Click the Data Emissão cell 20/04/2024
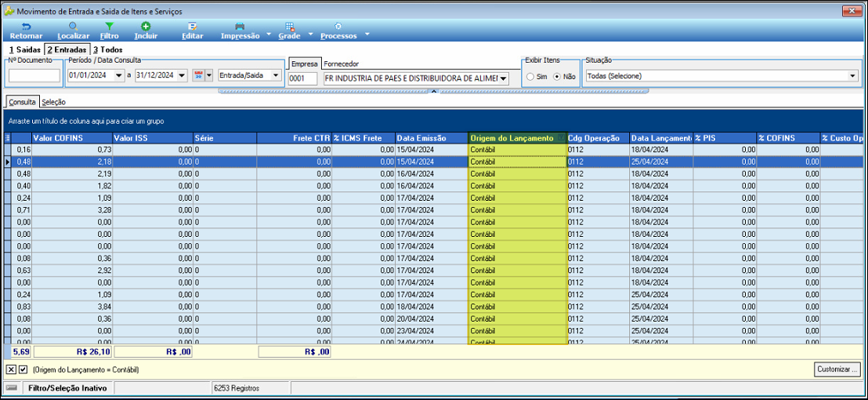 click(431, 318)
